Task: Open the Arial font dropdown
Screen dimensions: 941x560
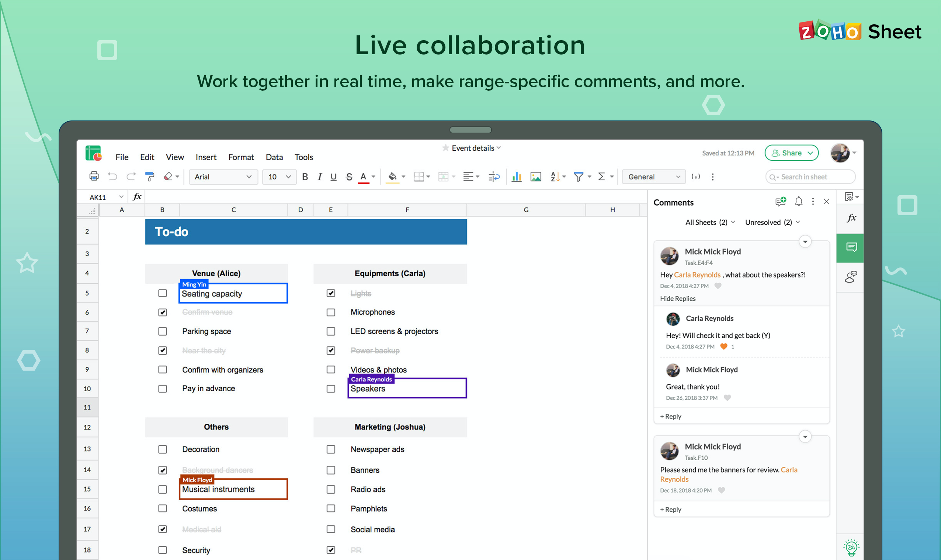Action: tap(223, 176)
